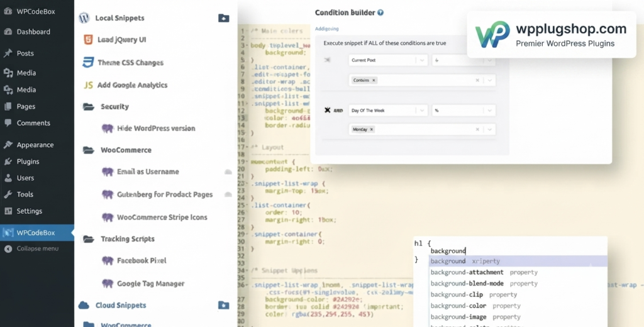This screenshot has width=644, height=327.
Task: Open the Pages menu item
Action: tap(26, 106)
